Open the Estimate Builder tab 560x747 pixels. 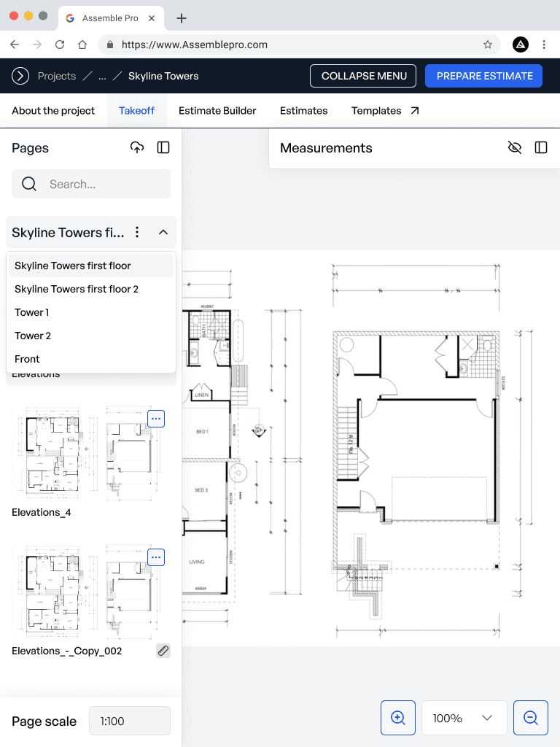[217, 111]
